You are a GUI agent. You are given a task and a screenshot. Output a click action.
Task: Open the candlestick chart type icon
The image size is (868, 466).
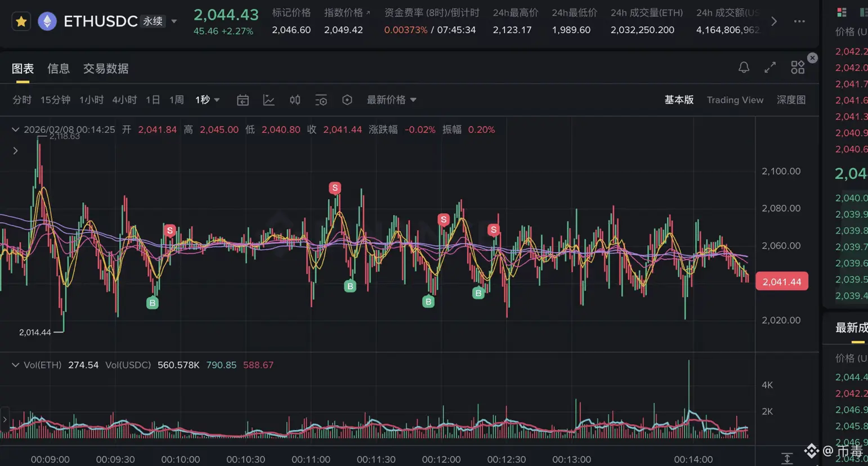point(295,100)
